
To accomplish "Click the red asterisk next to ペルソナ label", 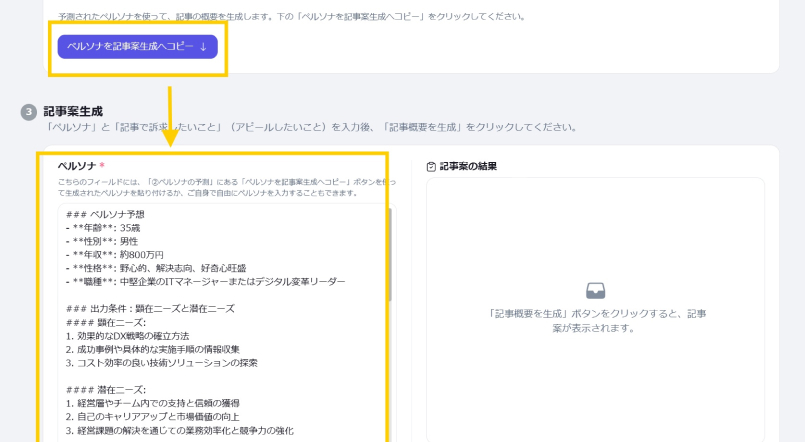I will pos(102,165).
